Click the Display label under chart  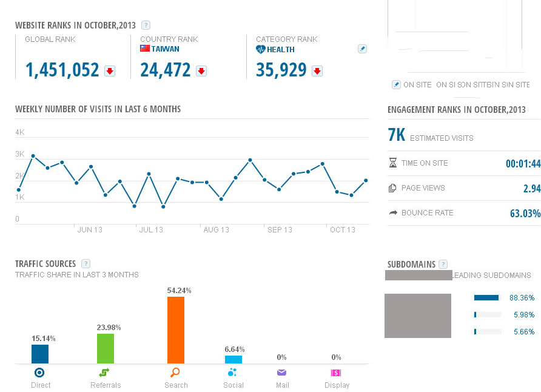point(337,385)
